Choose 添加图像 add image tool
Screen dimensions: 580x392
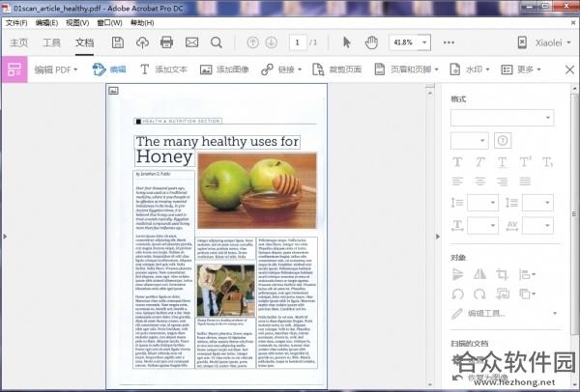224,70
